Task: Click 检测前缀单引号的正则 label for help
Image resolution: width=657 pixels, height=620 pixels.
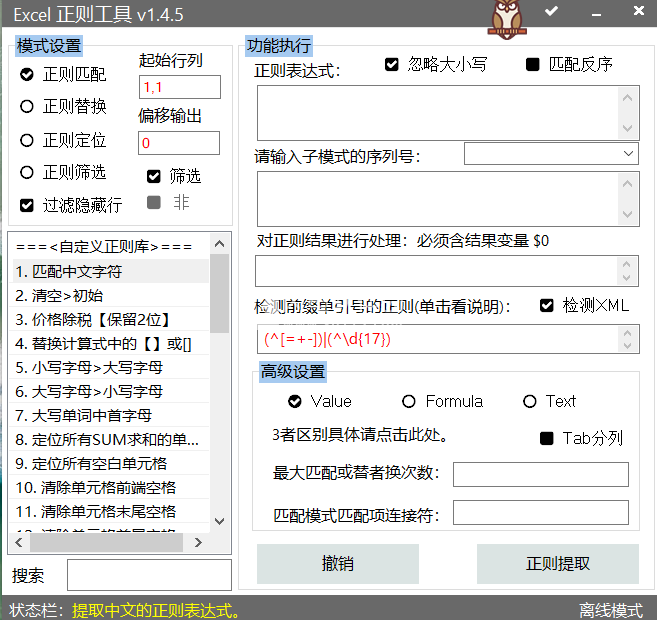Action: point(382,307)
